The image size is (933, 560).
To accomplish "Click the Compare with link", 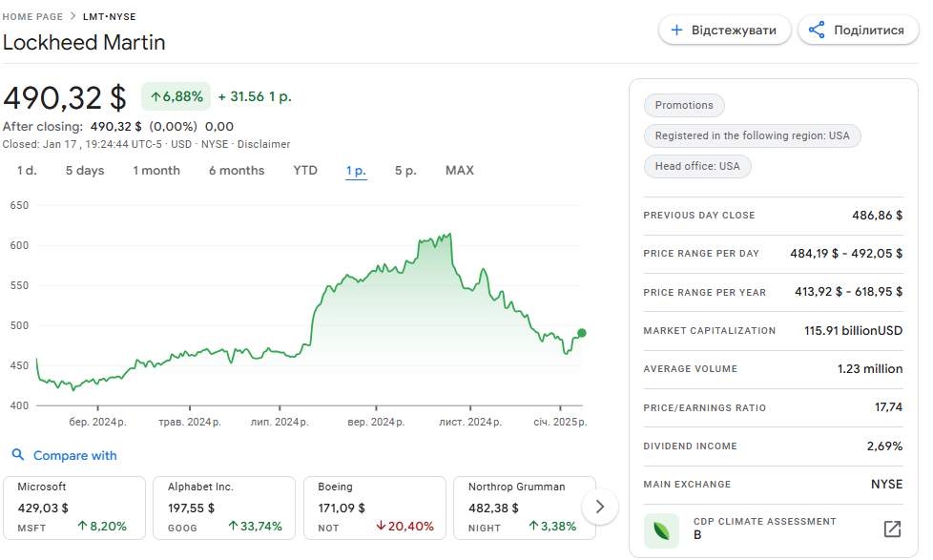I will (75, 456).
